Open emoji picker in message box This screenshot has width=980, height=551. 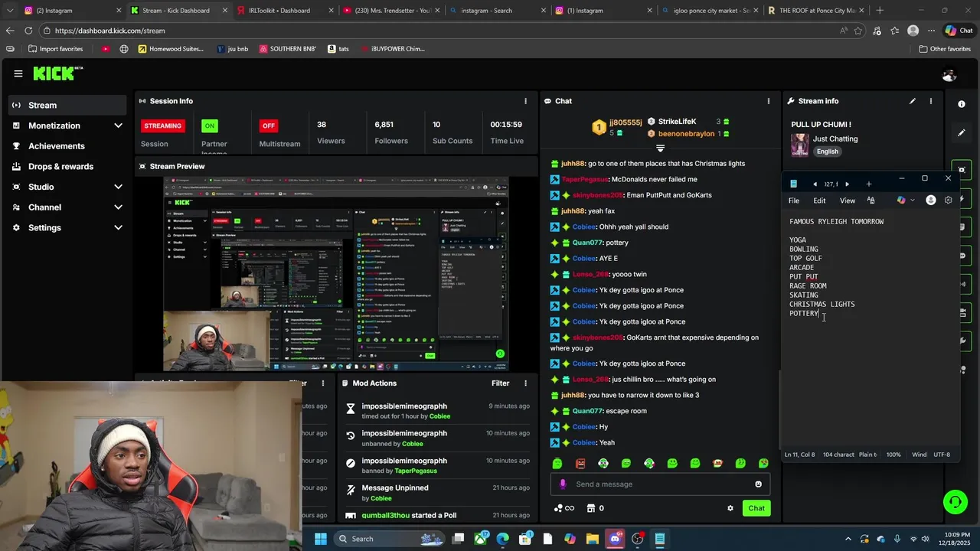coord(759,484)
